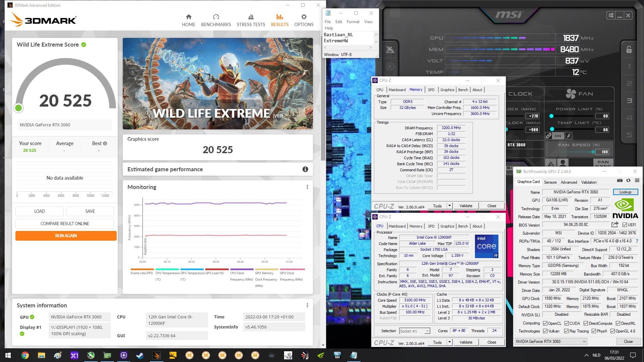Image resolution: width=644 pixels, height=362 pixels.
Task: Open STRESS TESTS in 3DMark
Action: [x=251, y=20]
